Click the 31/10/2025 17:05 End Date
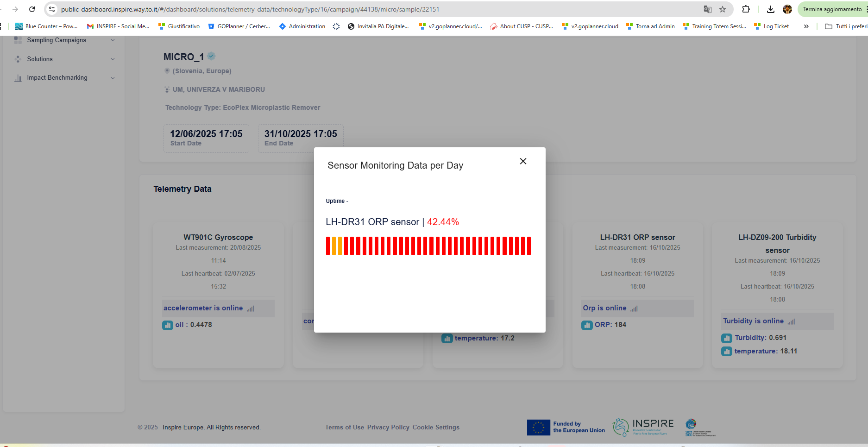This screenshot has height=447, width=868. pos(301,138)
